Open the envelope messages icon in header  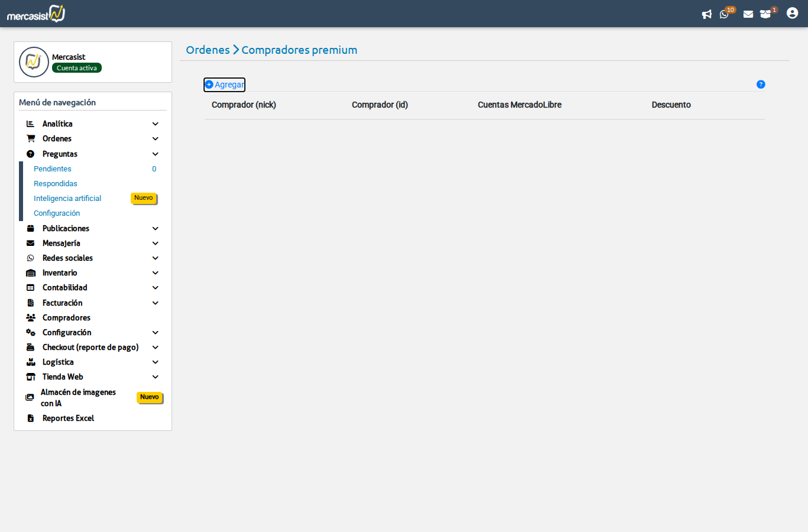[748, 14]
